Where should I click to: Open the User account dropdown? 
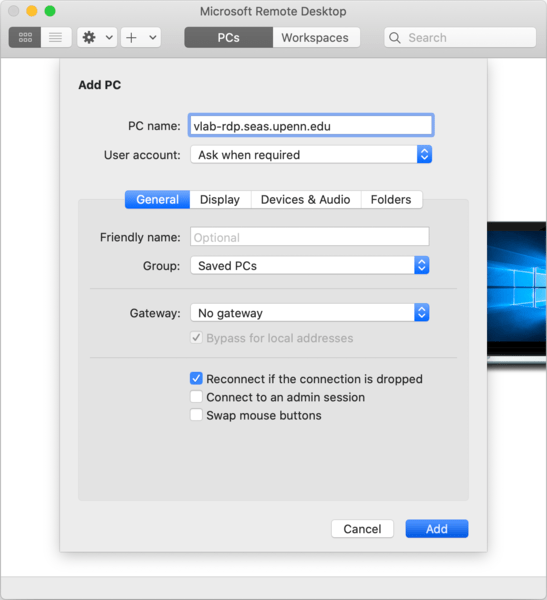(311, 155)
